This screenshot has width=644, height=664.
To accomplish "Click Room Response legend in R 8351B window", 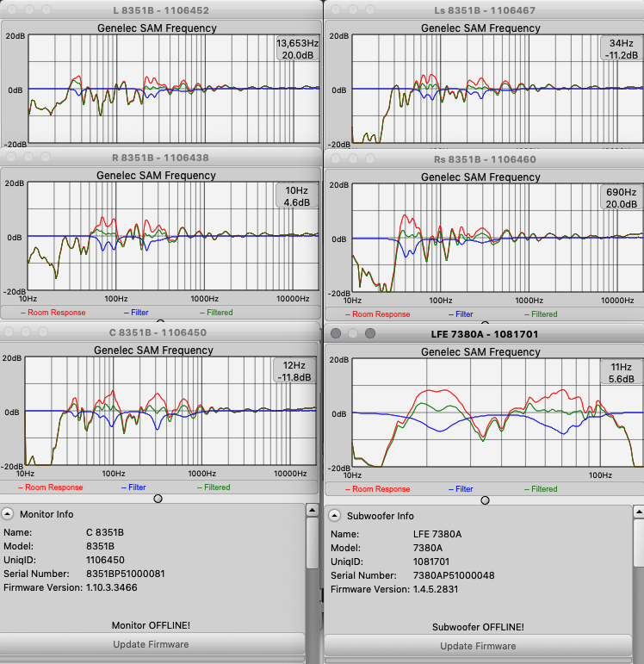I will click(53, 313).
